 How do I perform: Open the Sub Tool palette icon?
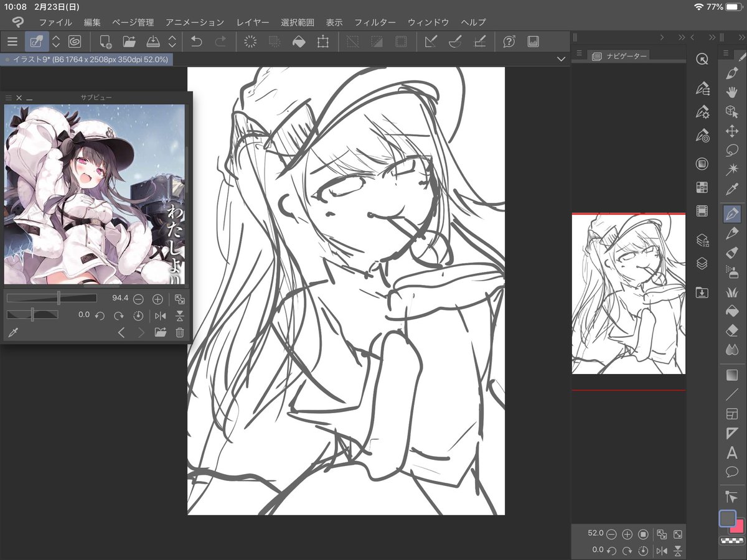(702, 88)
